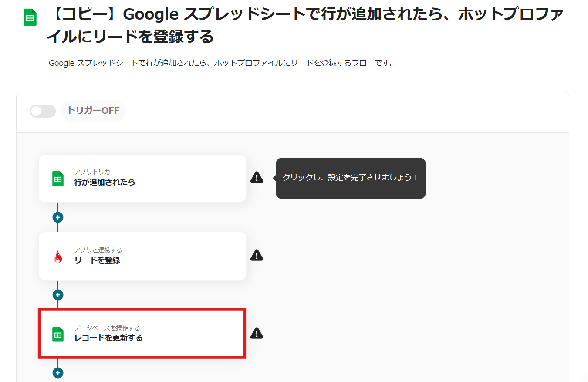The height and width of the screenshot is (382, 588).
Task: Open the 行が追加されたら trigger step
Action: click(142, 178)
